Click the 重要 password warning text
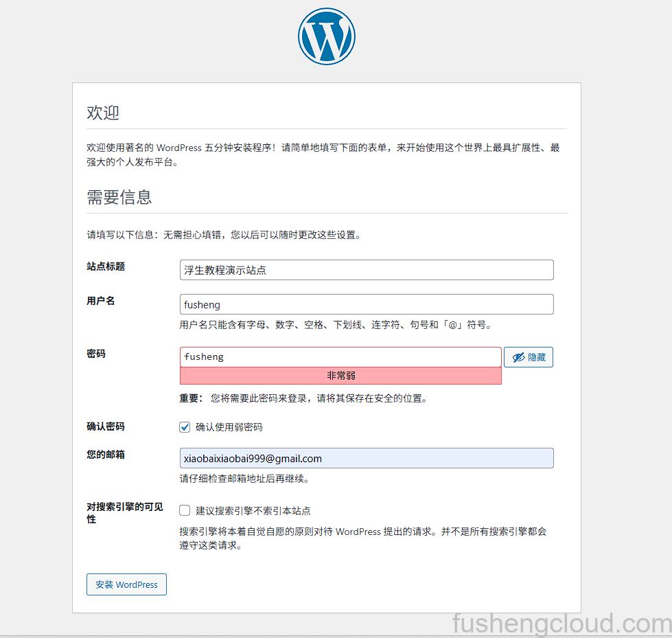Viewport: 672px width, 638px height. tap(303, 398)
